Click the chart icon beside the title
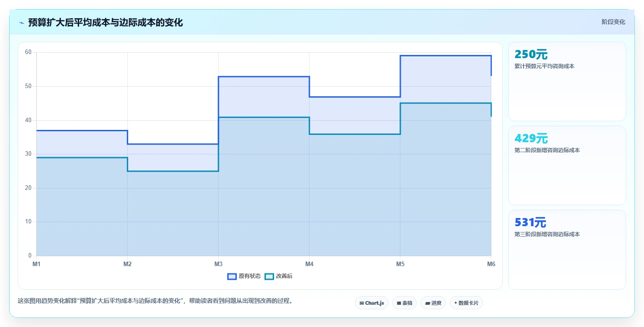 [x=22, y=23]
